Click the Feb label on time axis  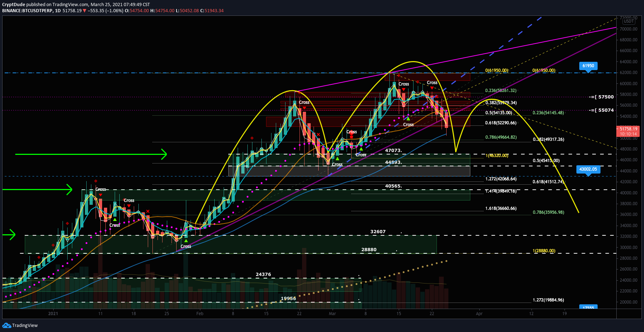tap(200, 314)
